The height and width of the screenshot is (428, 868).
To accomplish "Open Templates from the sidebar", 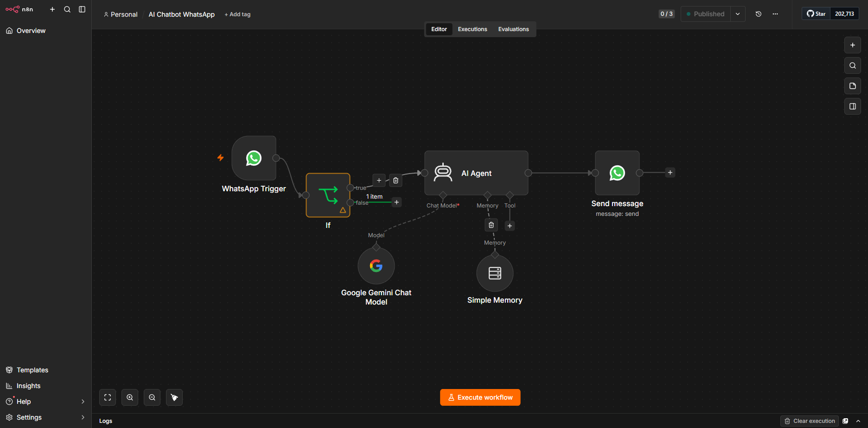I will click(45, 370).
